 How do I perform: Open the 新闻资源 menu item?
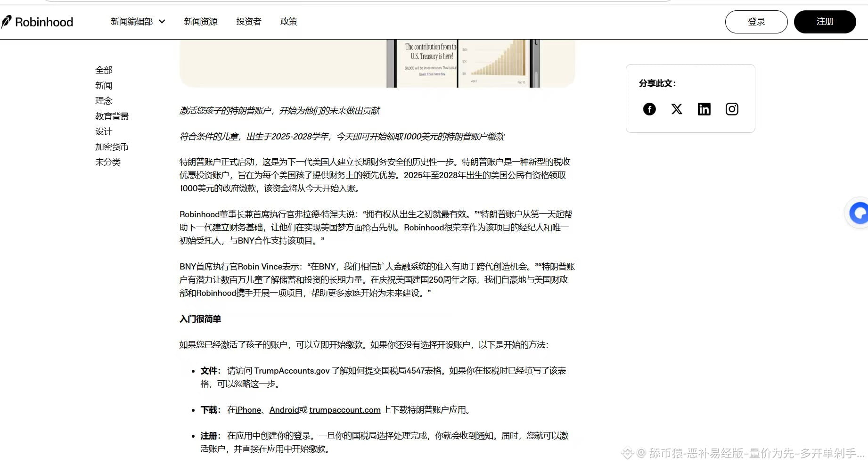point(201,22)
